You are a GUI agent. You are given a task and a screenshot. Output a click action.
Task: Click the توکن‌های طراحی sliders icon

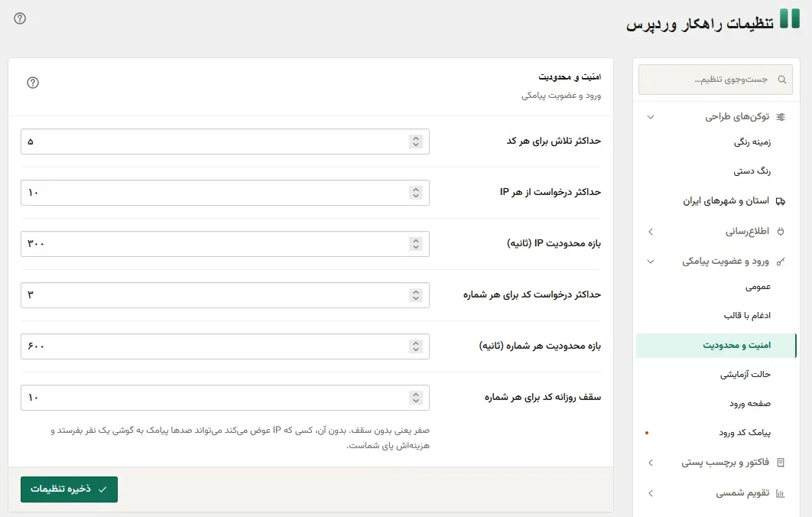point(781,117)
